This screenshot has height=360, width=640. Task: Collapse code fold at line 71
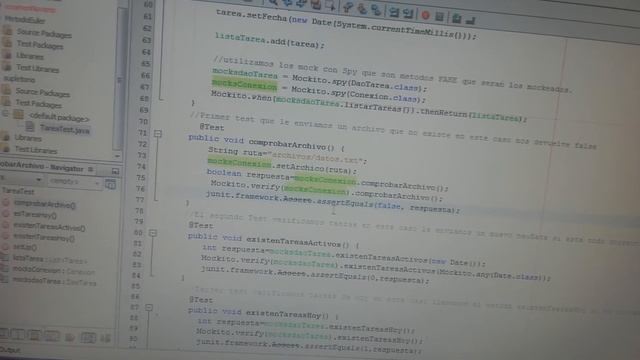tap(158, 133)
